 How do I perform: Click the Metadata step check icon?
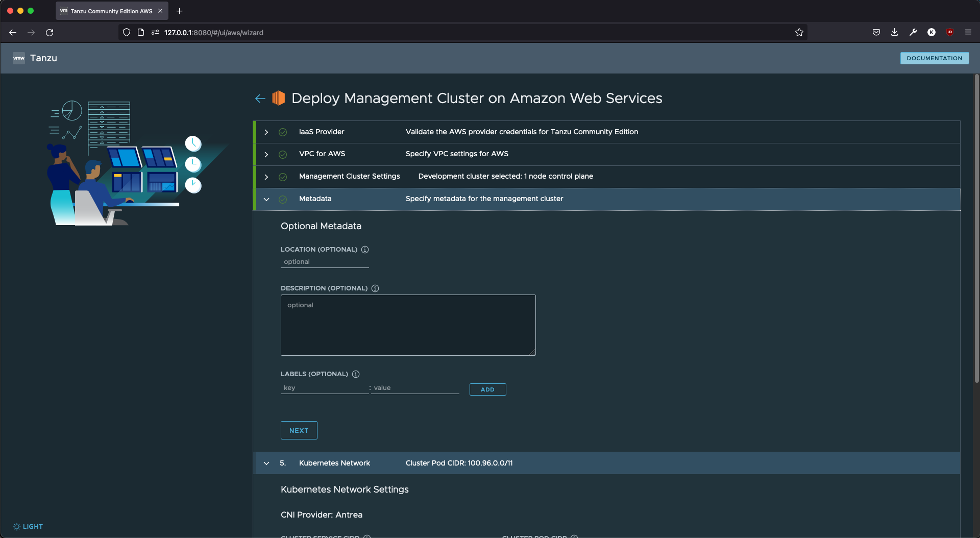283,199
